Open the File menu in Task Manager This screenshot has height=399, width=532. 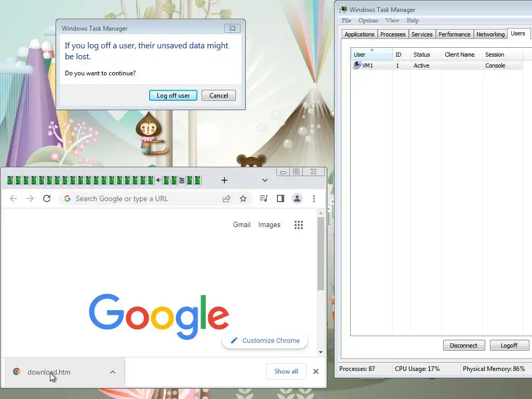[347, 20]
